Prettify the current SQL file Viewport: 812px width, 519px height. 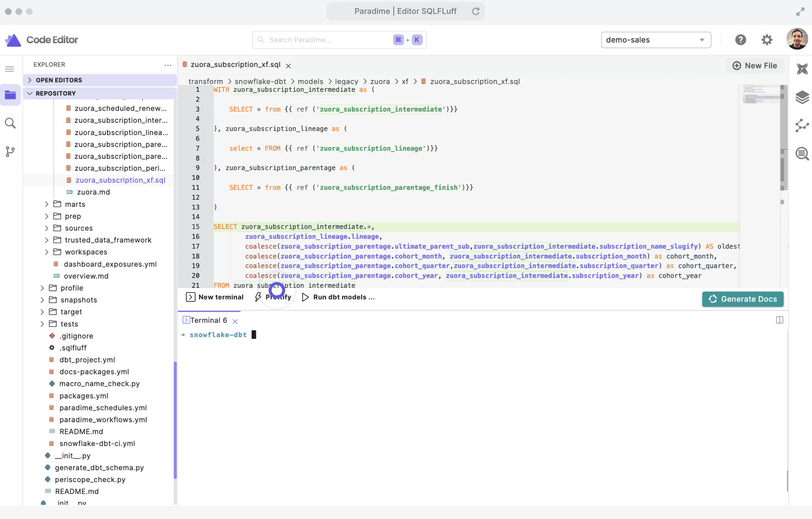pos(274,297)
